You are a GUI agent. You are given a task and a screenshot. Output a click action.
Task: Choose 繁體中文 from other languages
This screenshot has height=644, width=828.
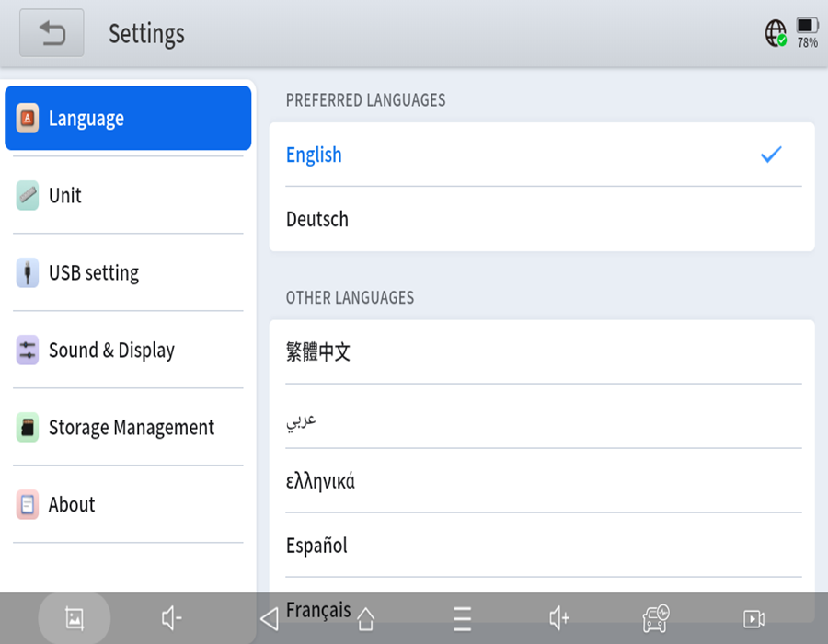tap(317, 351)
